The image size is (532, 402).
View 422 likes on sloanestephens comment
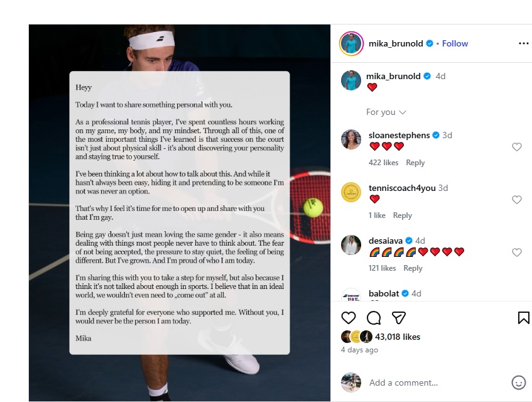click(x=383, y=163)
